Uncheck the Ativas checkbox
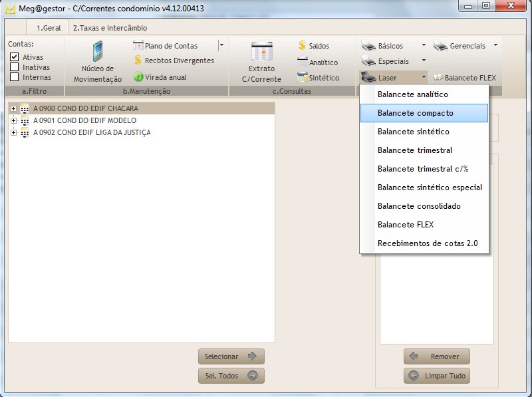 (14, 57)
